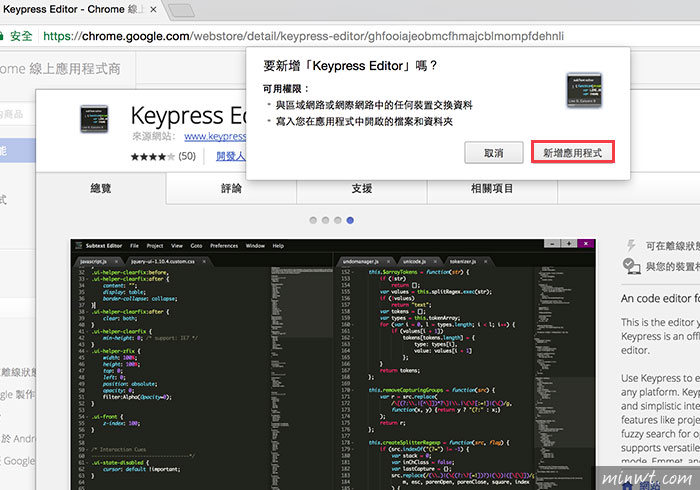Click the purple close button in the screenshot
Screen dimensions: 700x490
586,244
